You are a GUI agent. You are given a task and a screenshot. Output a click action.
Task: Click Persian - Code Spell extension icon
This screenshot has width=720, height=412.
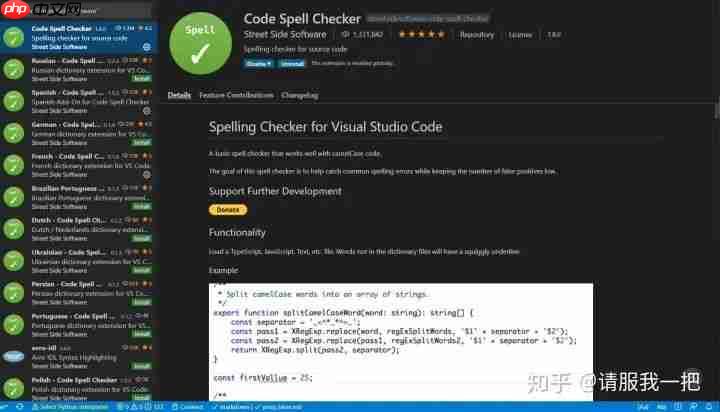point(14,293)
